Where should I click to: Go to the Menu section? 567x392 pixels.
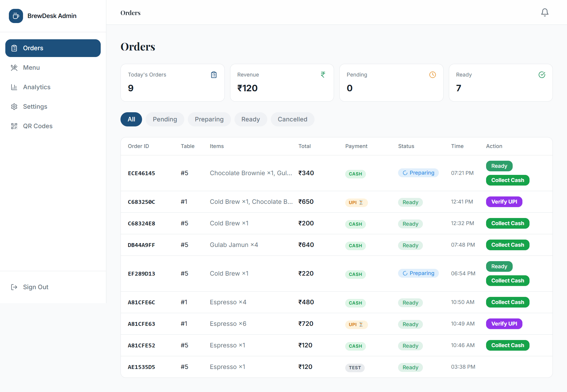[53, 68]
